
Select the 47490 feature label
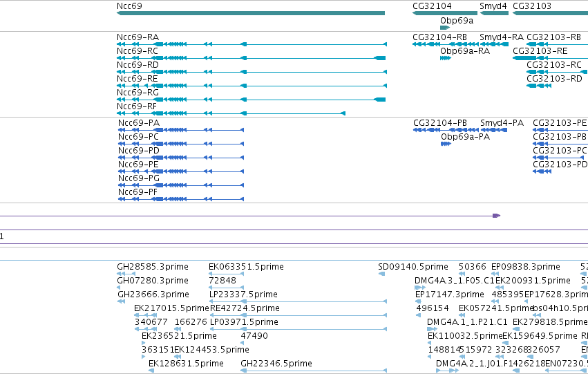[x=254, y=336]
